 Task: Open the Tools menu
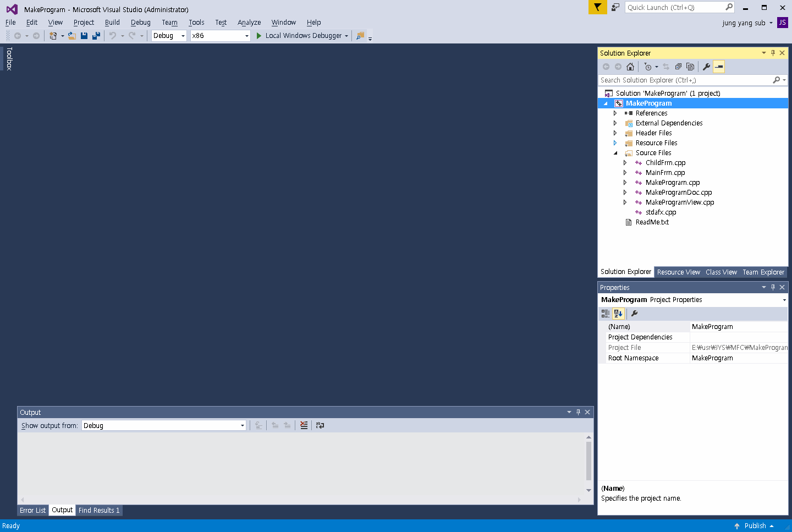coord(196,23)
